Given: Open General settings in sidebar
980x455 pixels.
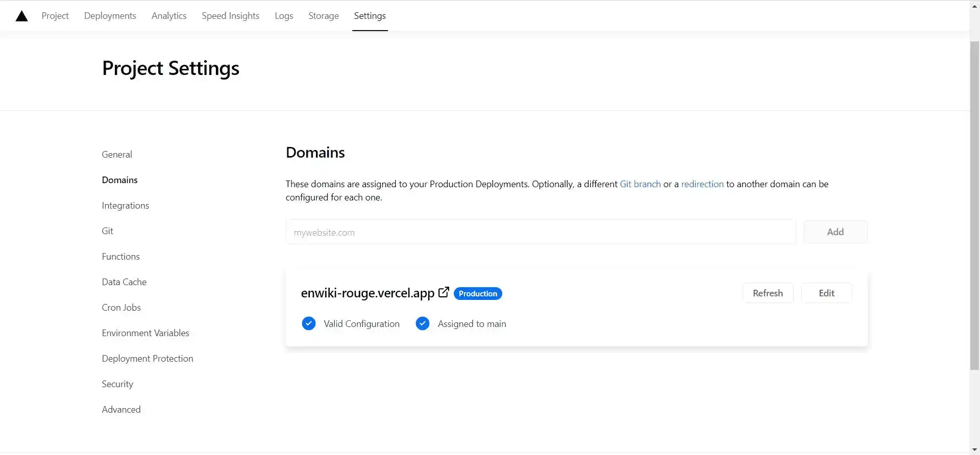Looking at the screenshot, I should 117,155.
